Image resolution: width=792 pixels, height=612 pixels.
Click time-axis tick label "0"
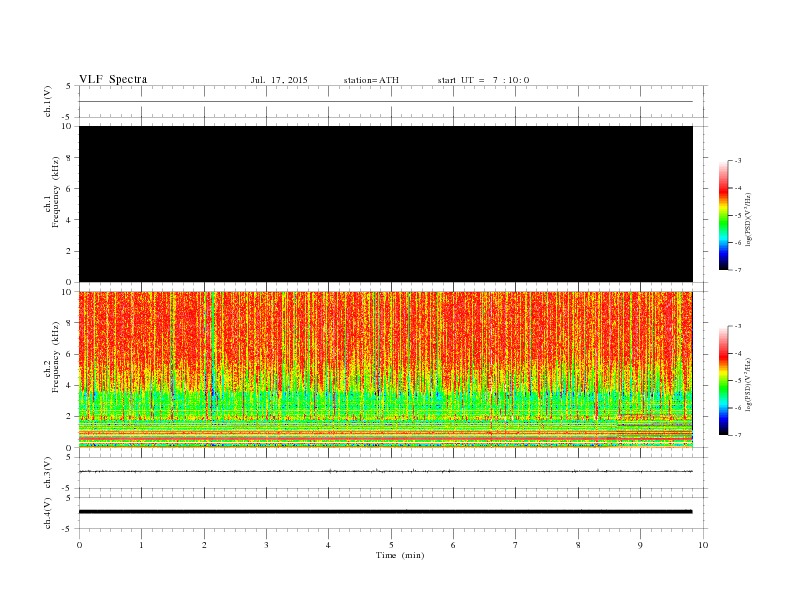click(x=79, y=545)
